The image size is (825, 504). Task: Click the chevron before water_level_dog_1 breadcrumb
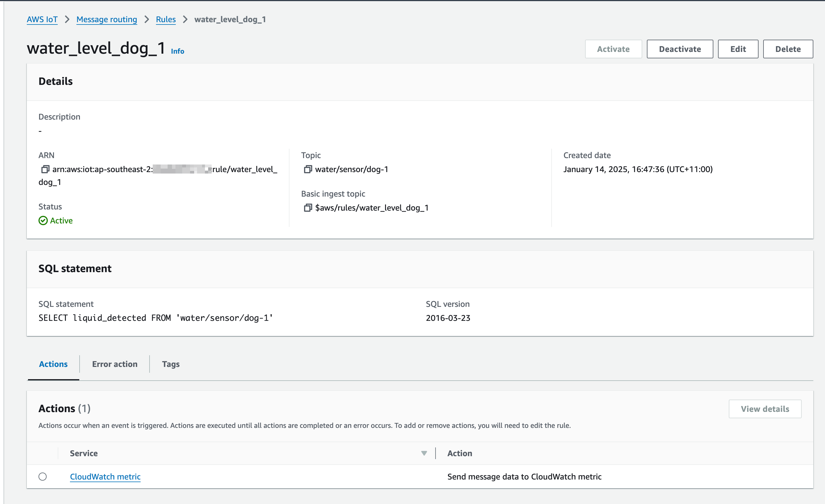click(x=185, y=20)
